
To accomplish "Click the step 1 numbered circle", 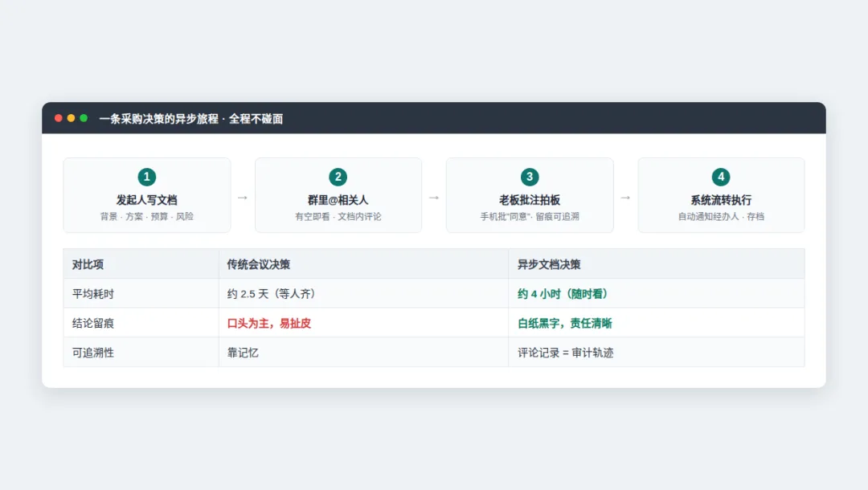I will click(147, 177).
